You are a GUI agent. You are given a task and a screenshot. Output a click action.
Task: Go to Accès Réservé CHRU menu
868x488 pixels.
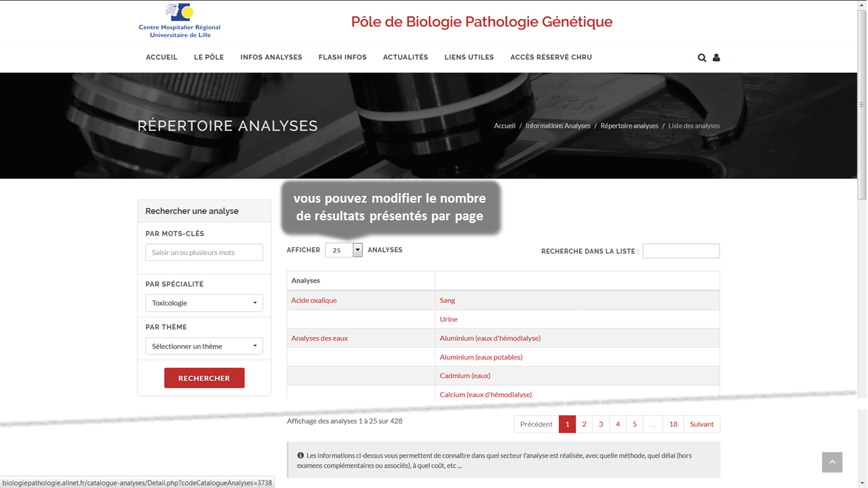[x=551, y=58]
